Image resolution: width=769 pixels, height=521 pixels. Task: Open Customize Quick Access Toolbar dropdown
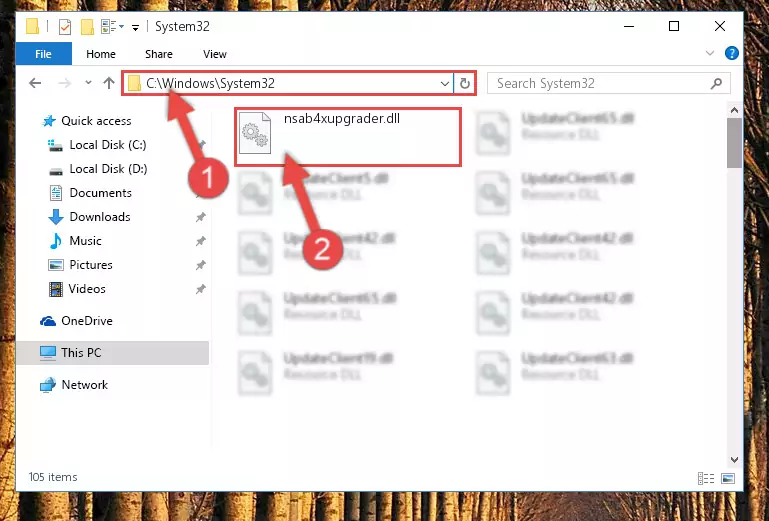coord(135,27)
